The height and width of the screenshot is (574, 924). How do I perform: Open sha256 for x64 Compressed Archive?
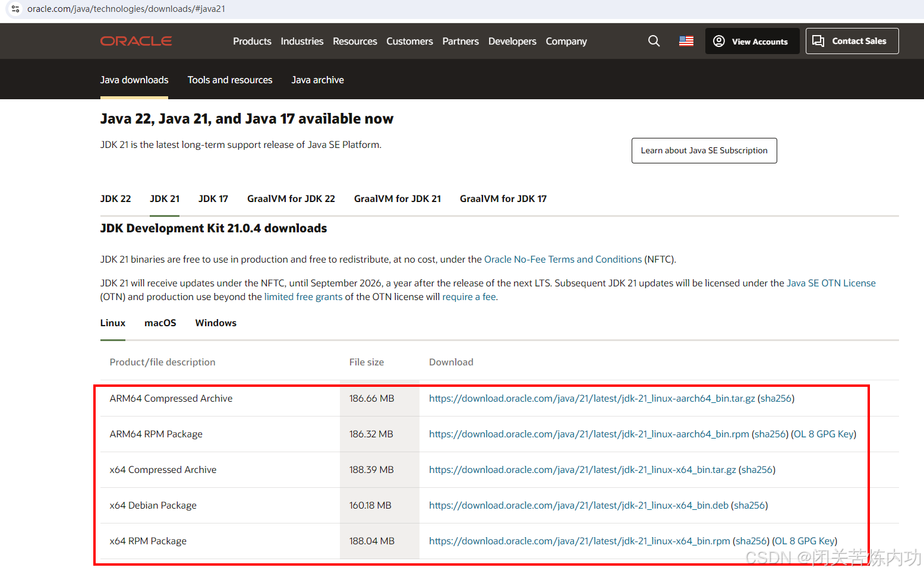pos(757,469)
